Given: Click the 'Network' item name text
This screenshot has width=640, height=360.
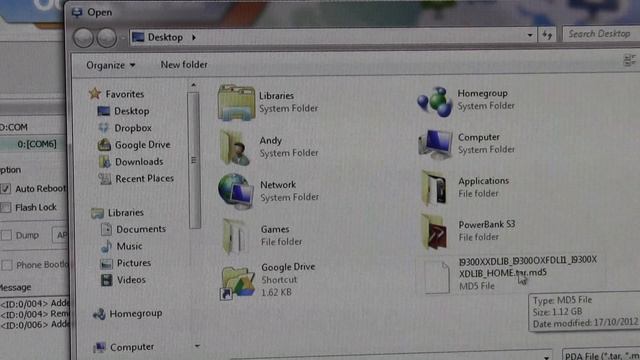Looking at the screenshot, I should (x=278, y=185).
